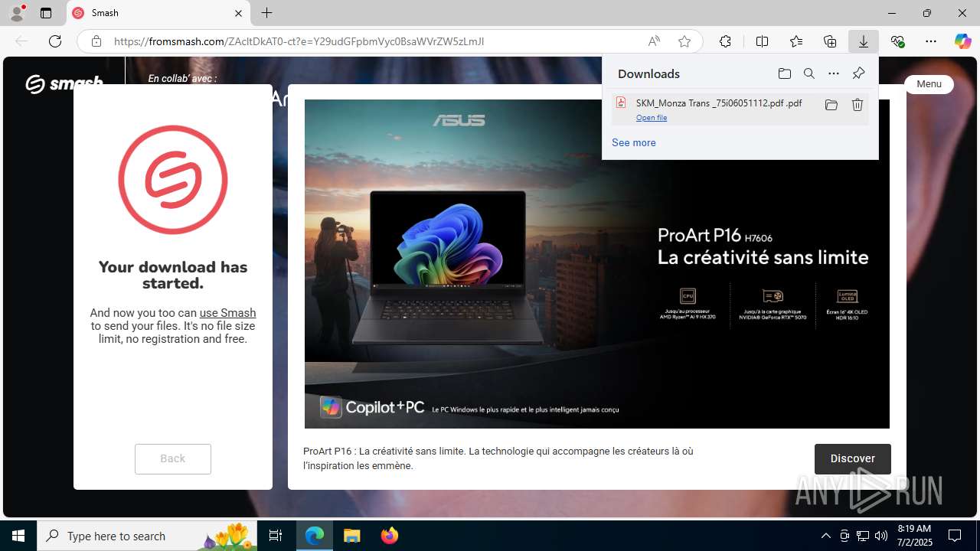This screenshot has height=551, width=980.
Task: Open Task View in taskbar
Action: [x=276, y=536]
